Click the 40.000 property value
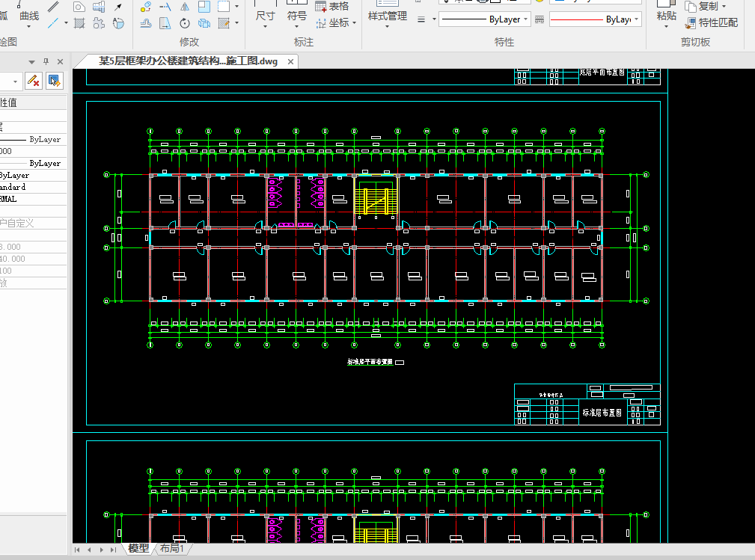The height and width of the screenshot is (560, 755). (13, 259)
